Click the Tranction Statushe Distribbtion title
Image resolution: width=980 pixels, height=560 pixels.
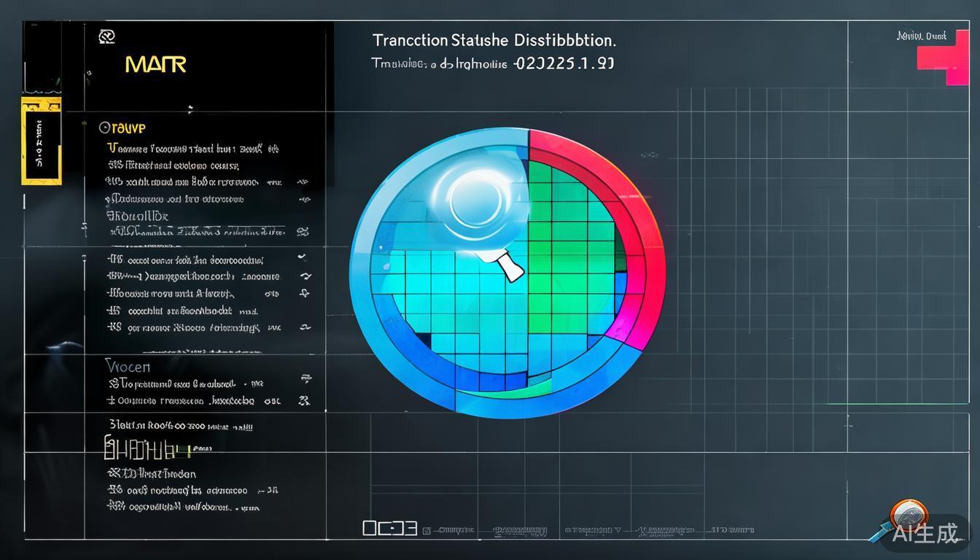[494, 39]
